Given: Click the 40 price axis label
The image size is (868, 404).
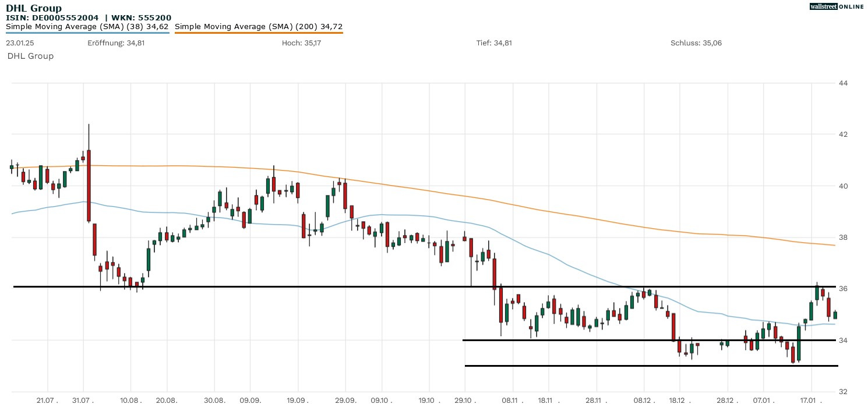Looking at the screenshot, I should (843, 186).
